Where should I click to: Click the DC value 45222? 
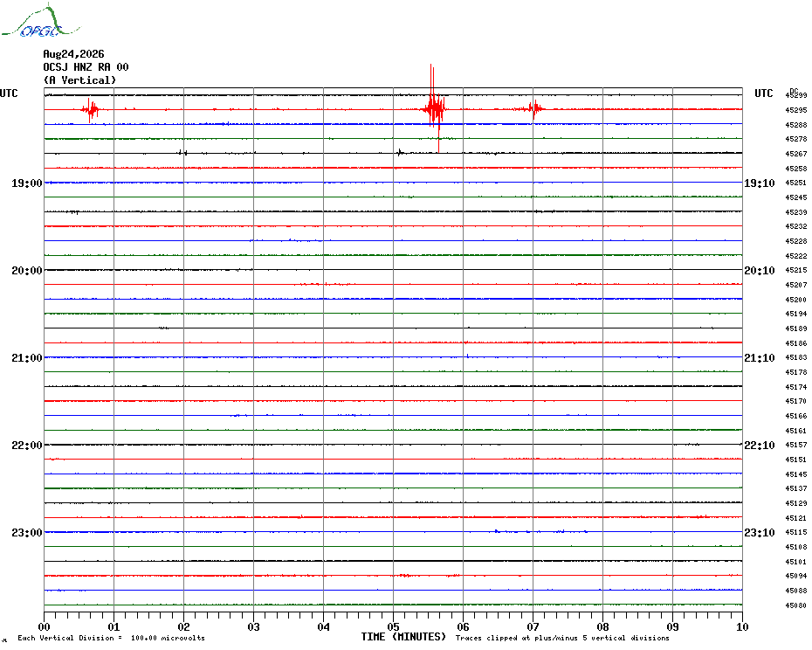796,256
